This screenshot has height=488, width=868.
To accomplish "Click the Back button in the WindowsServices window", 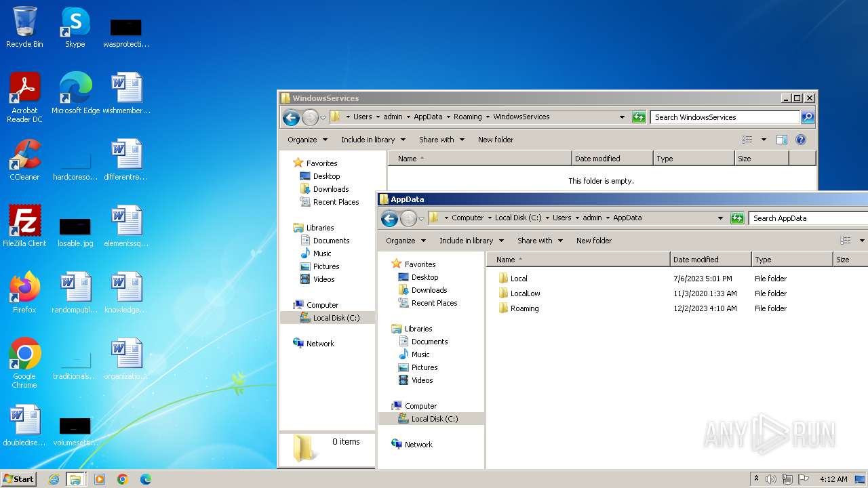I will [291, 117].
